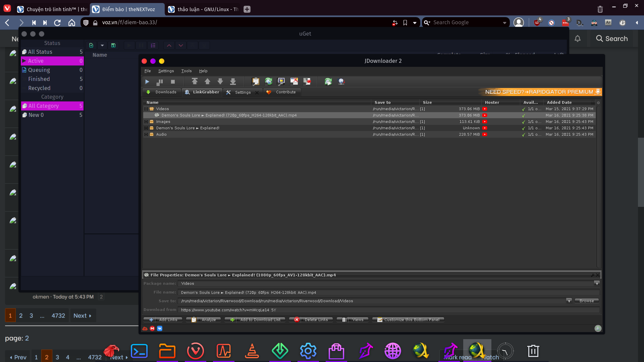Open the JDownloader File menu
The image size is (644, 362).
coord(148,71)
